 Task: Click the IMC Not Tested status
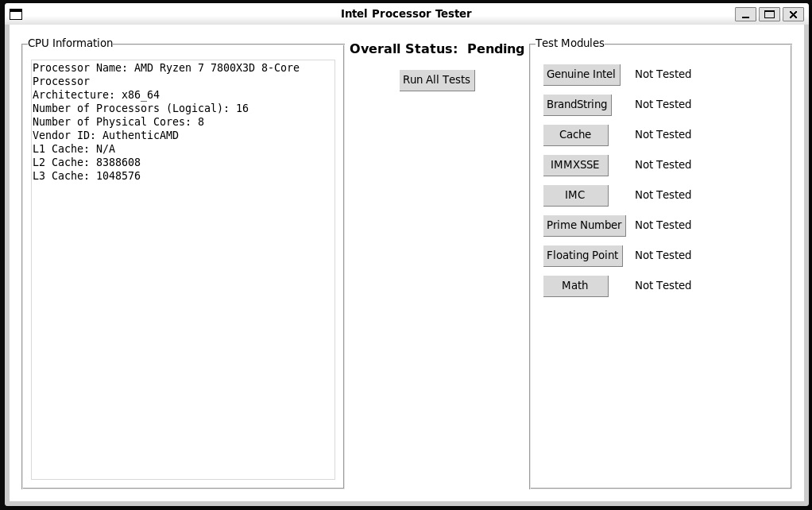coord(663,195)
